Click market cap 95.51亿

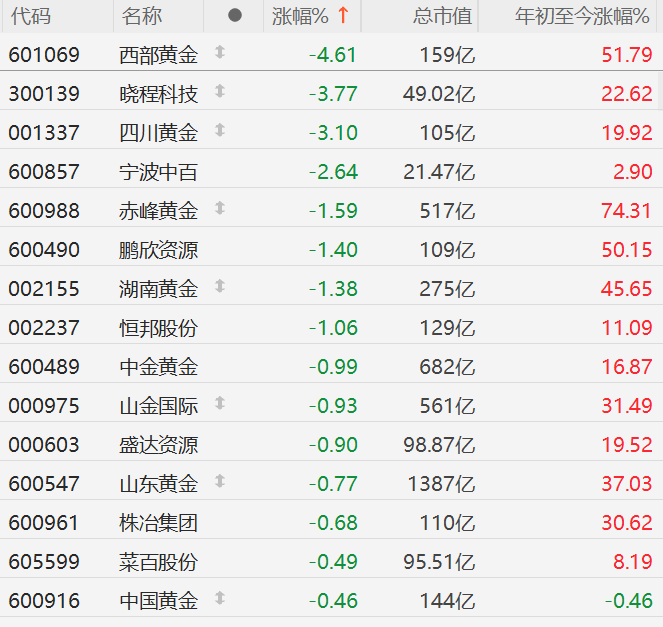439,562
